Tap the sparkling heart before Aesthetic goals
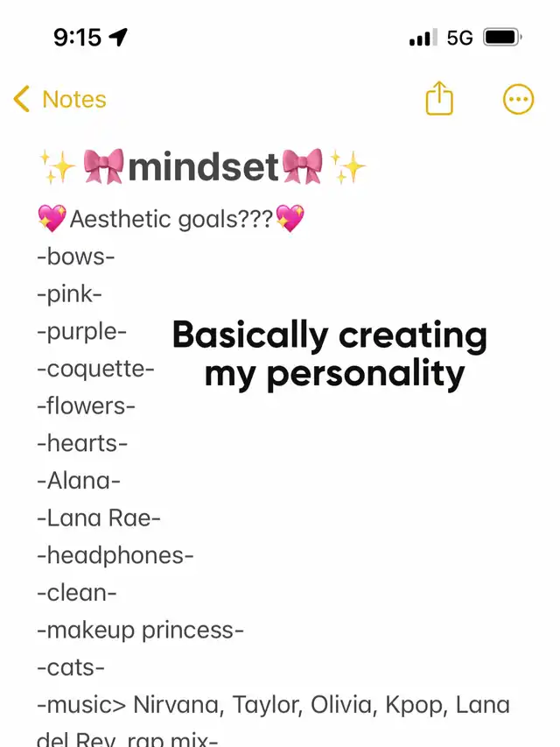This screenshot has width=560, height=747. pyautogui.click(x=52, y=218)
